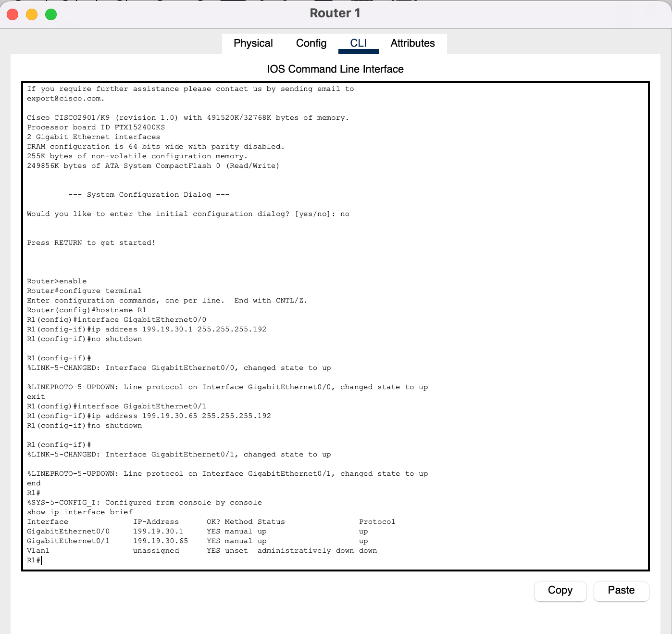Click the 'Router#configure terminal' line
The image size is (672, 634).
pos(84,291)
